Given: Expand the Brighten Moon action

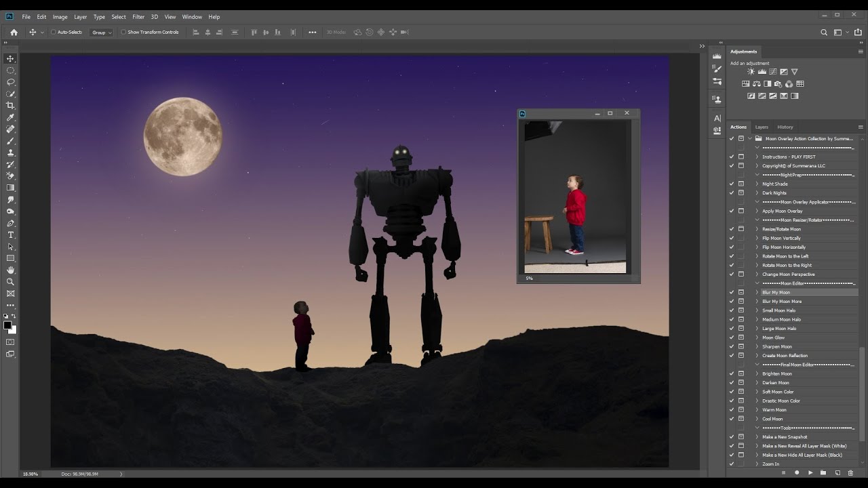Looking at the screenshot, I should (x=757, y=373).
